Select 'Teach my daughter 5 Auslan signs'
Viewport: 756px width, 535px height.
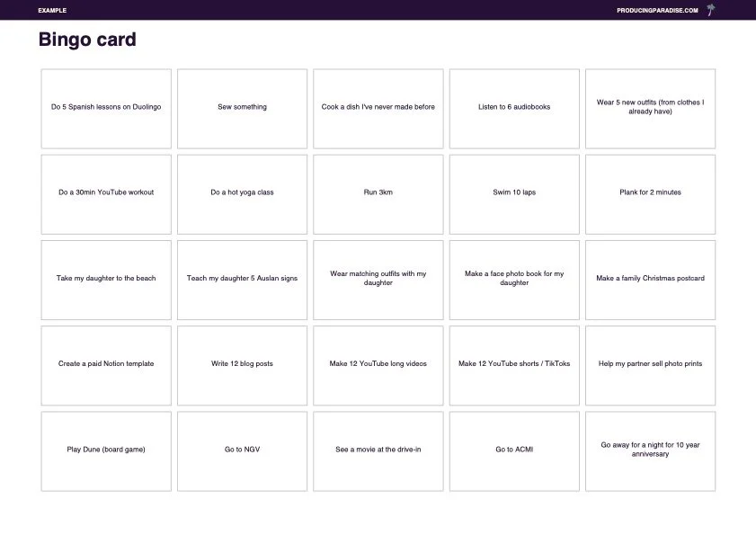coord(242,280)
